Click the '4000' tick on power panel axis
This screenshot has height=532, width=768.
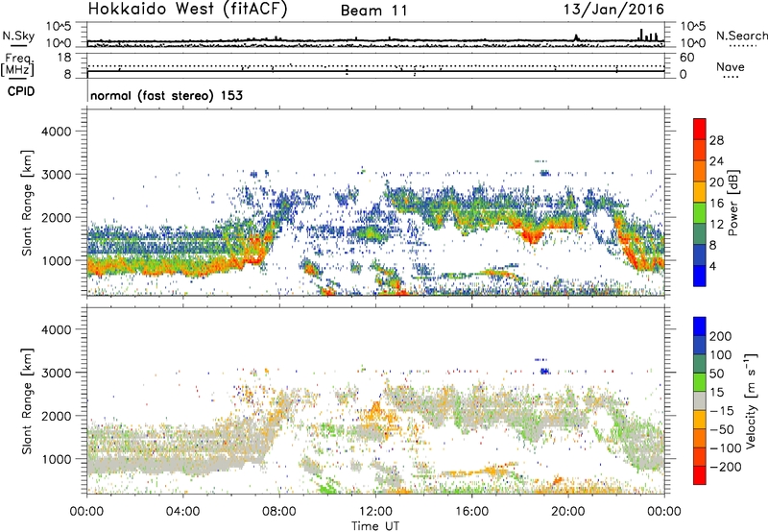(57, 132)
